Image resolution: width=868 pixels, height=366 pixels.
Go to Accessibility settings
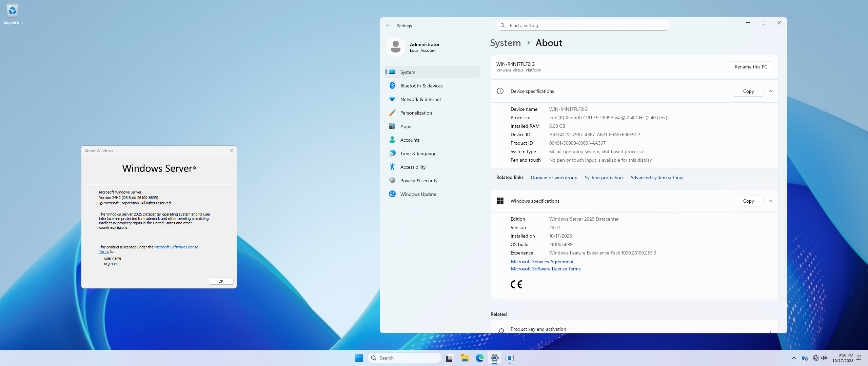[x=413, y=167]
